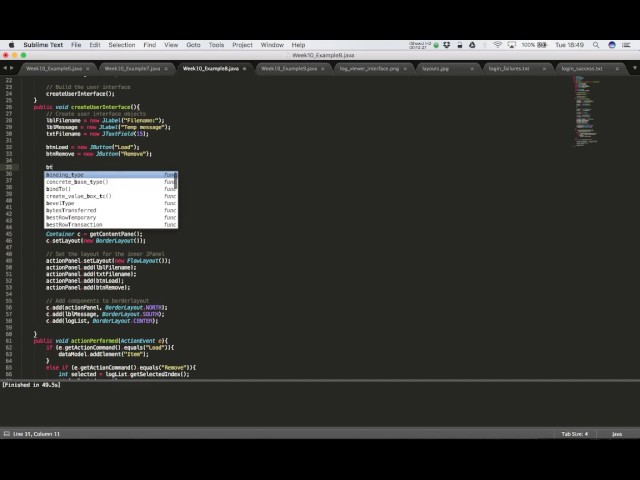Click the [Finished in 49.5s] build output
The width and height of the screenshot is (640, 480).
coord(31,385)
